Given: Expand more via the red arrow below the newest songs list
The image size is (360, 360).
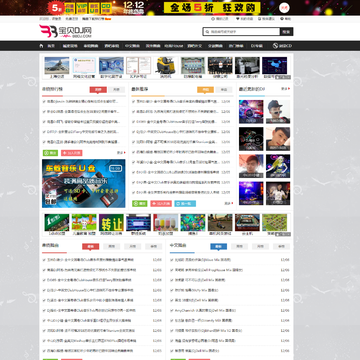Looking at the screenshot, I should (232, 203).
